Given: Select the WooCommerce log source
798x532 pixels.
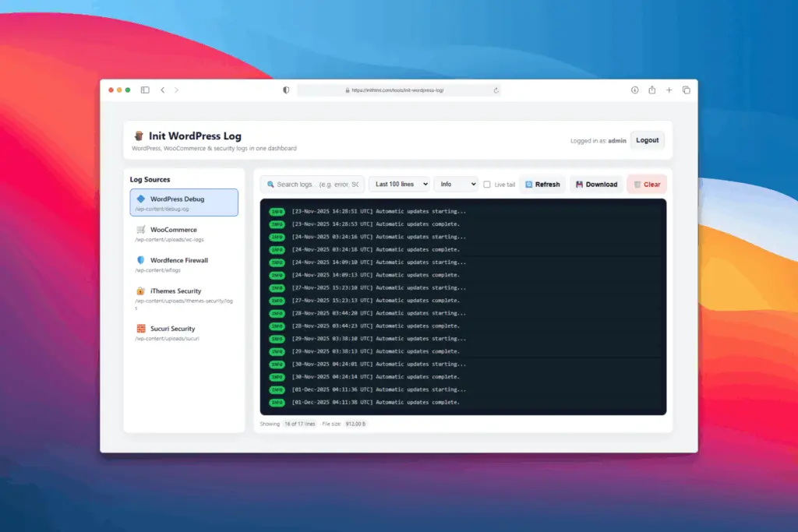Looking at the screenshot, I should coord(184,234).
